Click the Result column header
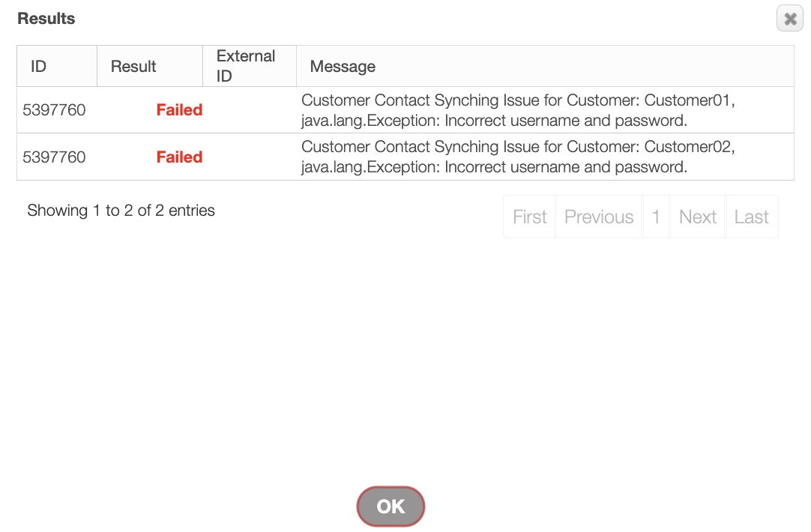The height and width of the screenshot is (532, 811). [133, 66]
